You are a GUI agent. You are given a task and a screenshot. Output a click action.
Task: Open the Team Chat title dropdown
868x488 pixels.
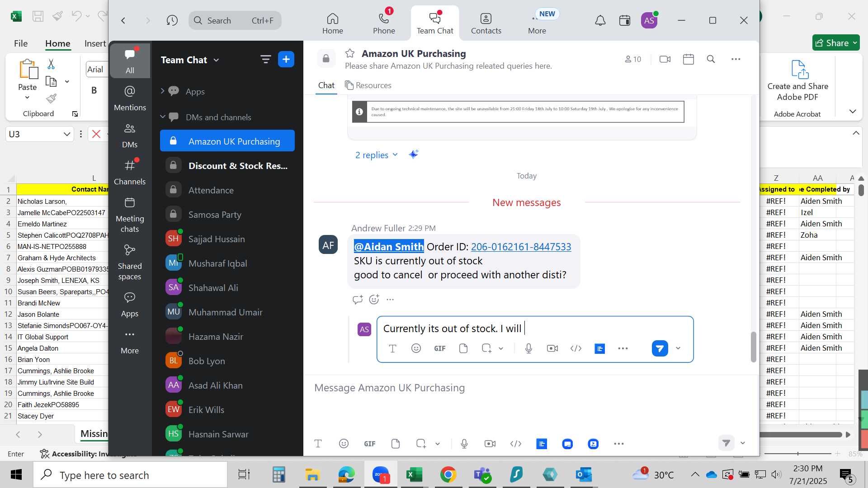216,60
